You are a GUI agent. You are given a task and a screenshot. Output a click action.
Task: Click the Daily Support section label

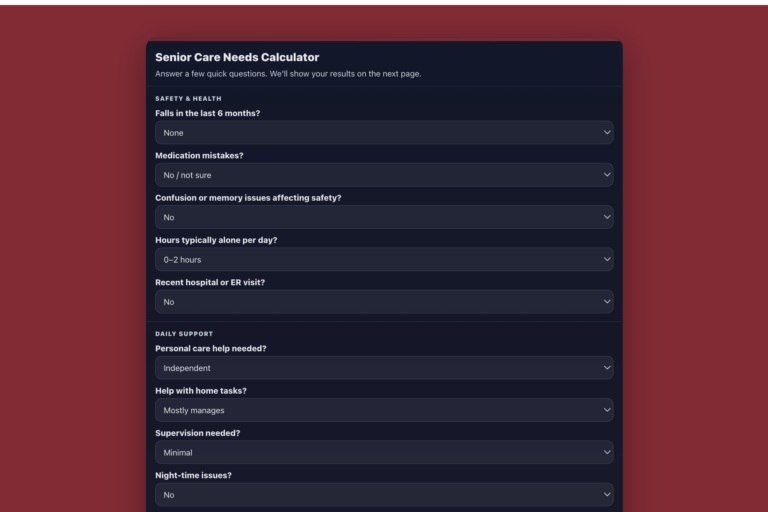184,334
